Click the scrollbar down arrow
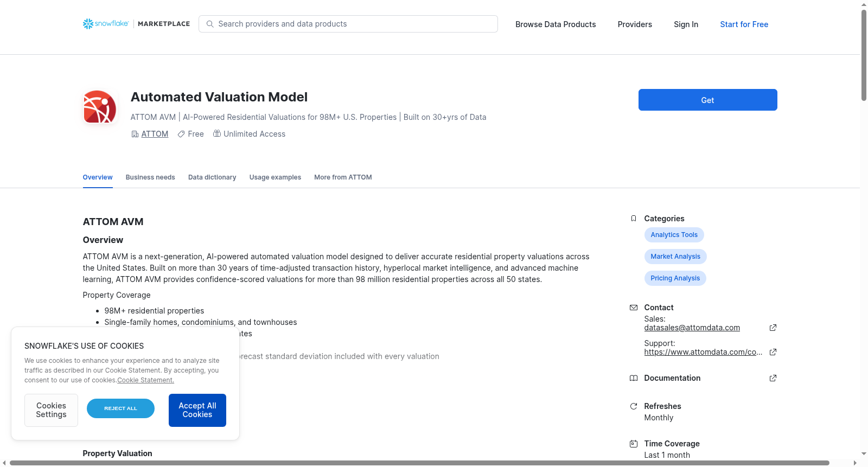868x467 pixels. 864,453
